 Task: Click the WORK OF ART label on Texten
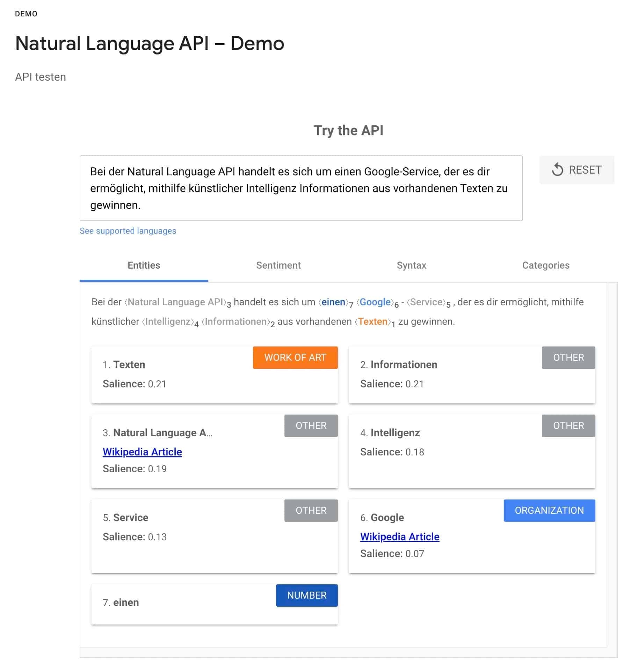[x=295, y=357]
